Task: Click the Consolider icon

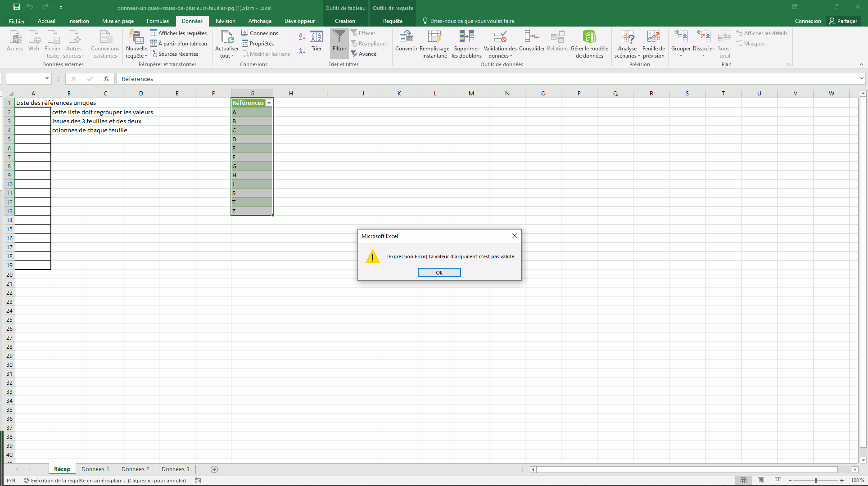Action: tap(532, 37)
